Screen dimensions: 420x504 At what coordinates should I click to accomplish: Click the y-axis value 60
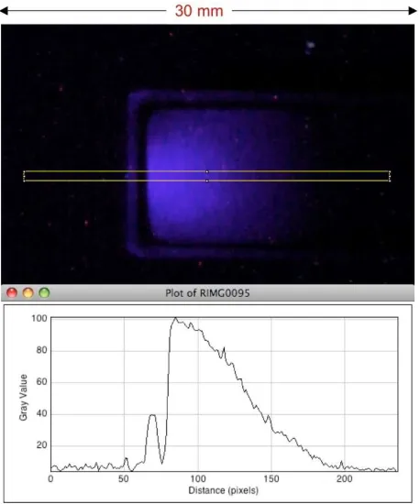point(41,382)
